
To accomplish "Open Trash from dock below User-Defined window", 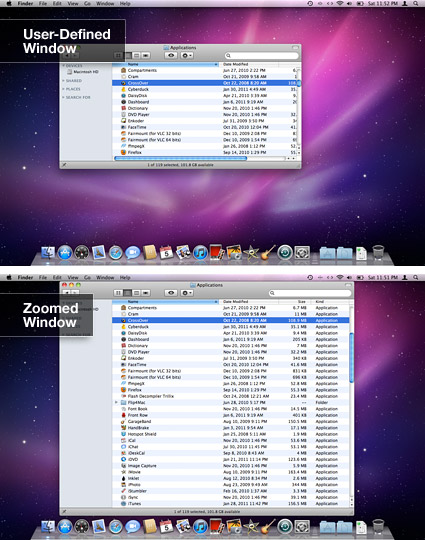I will [378, 252].
